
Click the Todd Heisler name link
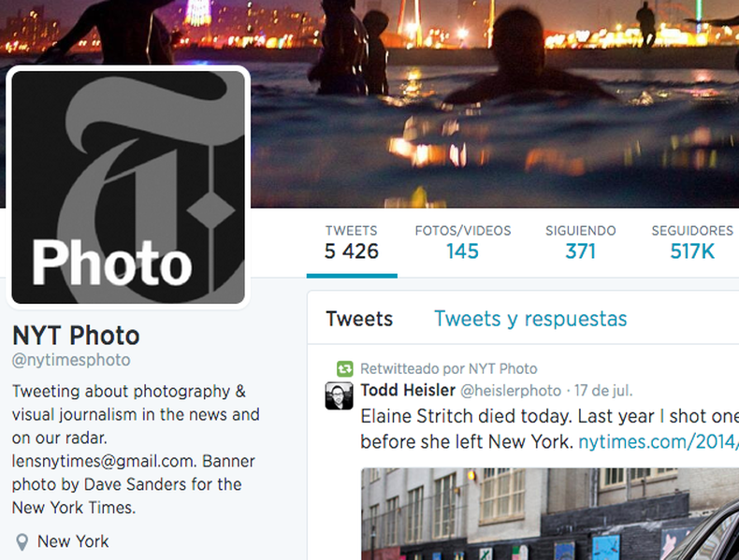point(408,391)
